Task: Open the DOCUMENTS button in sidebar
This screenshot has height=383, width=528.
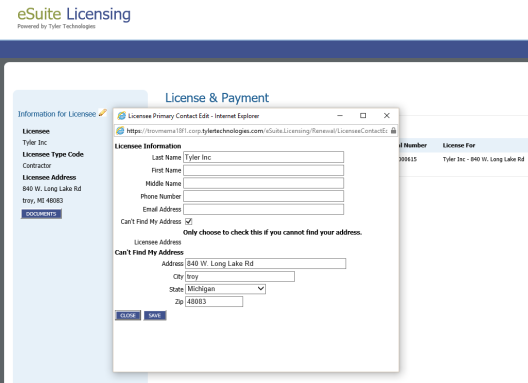Action: [41, 214]
